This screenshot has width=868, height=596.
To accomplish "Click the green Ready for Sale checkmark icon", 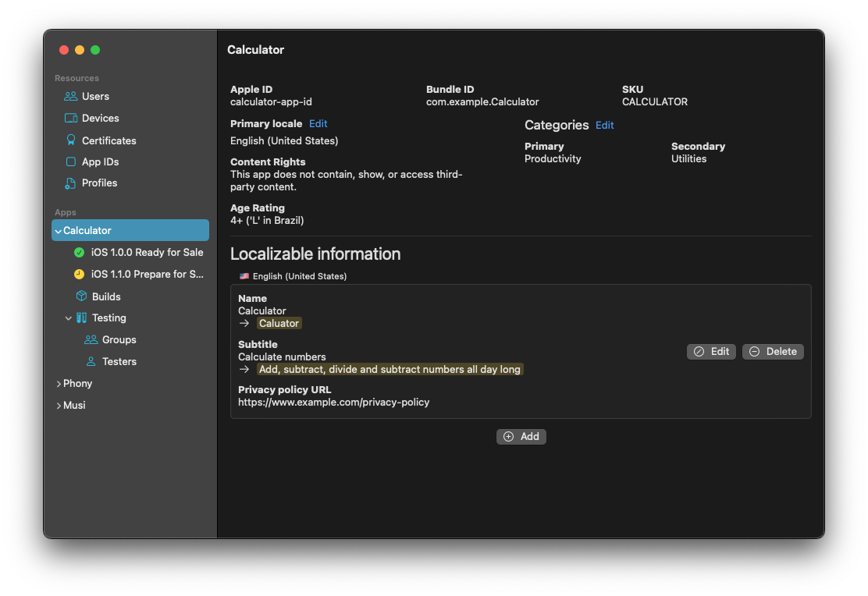I will [79, 252].
